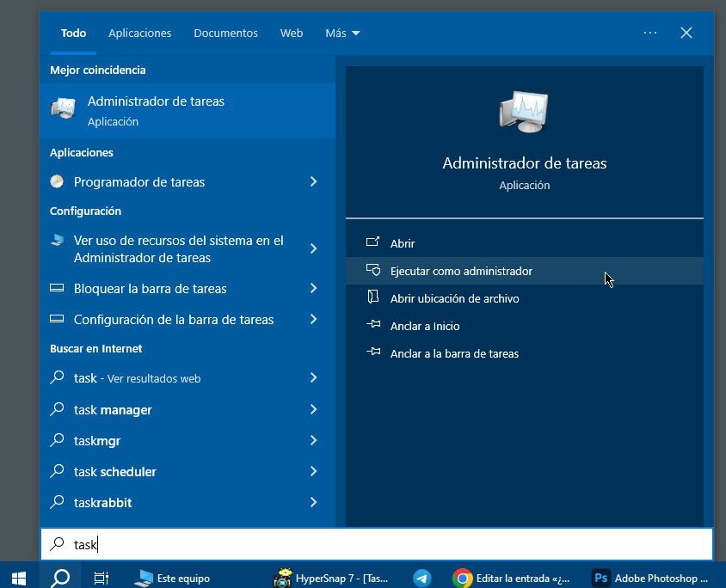The width and height of the screenshot is (726, 588).
Task: Open Task View from the taskbar
Action: click(101, 578)
